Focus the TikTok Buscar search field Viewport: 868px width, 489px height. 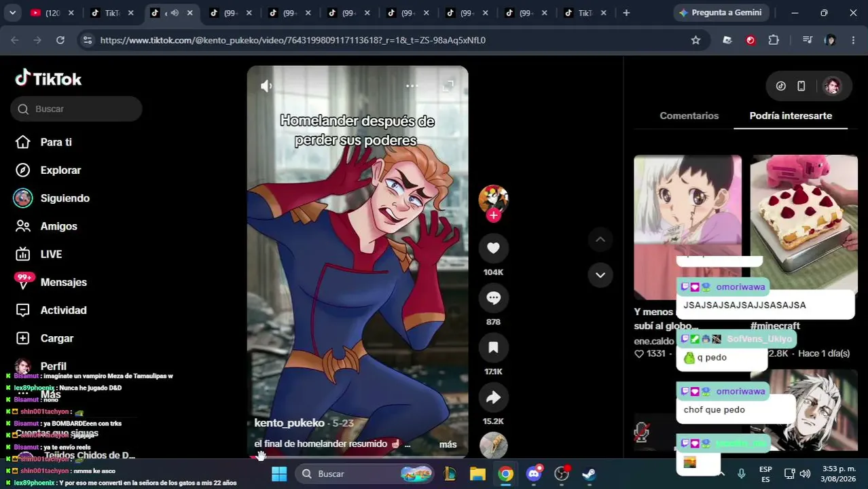[76, 109]
